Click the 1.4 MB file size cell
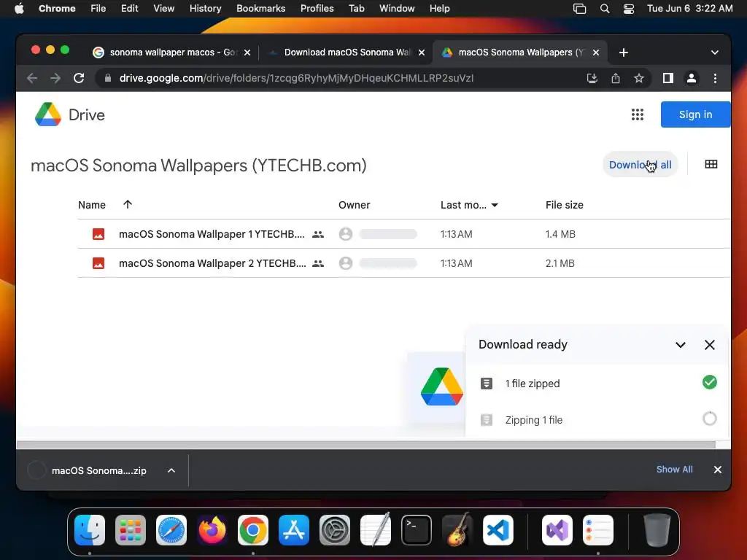 coord(560,234)
